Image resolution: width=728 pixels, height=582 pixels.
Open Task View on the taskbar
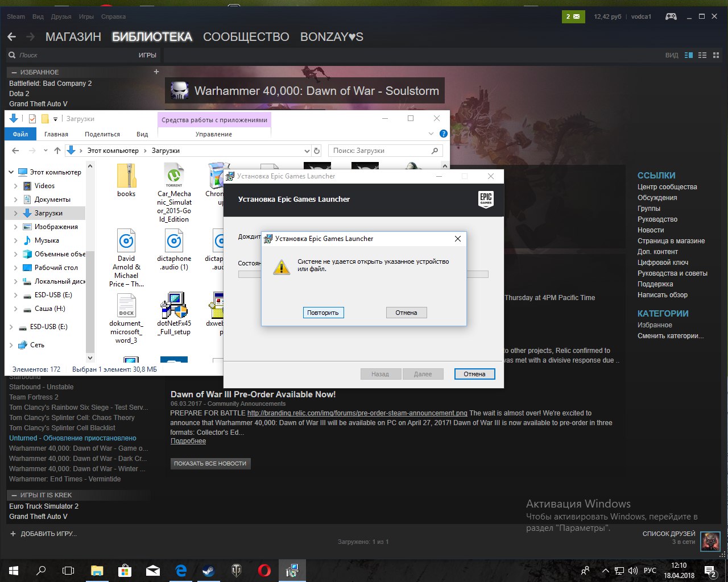pyautogui.click(x=68, y=571)
